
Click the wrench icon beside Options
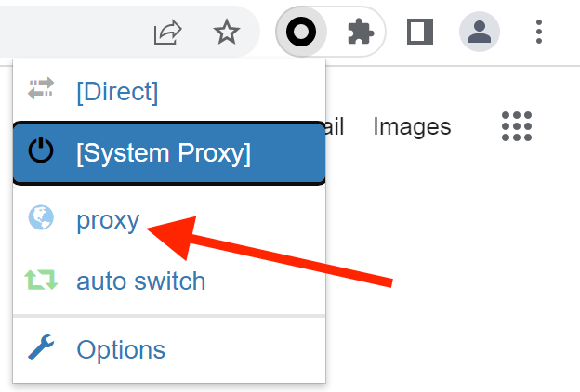pyautogui.click(x=42, y=348)
